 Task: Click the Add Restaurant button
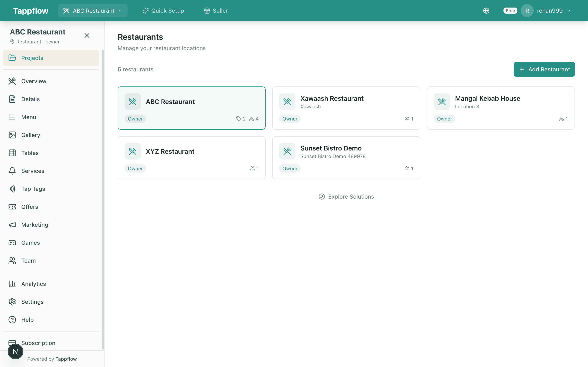(544, 69)
